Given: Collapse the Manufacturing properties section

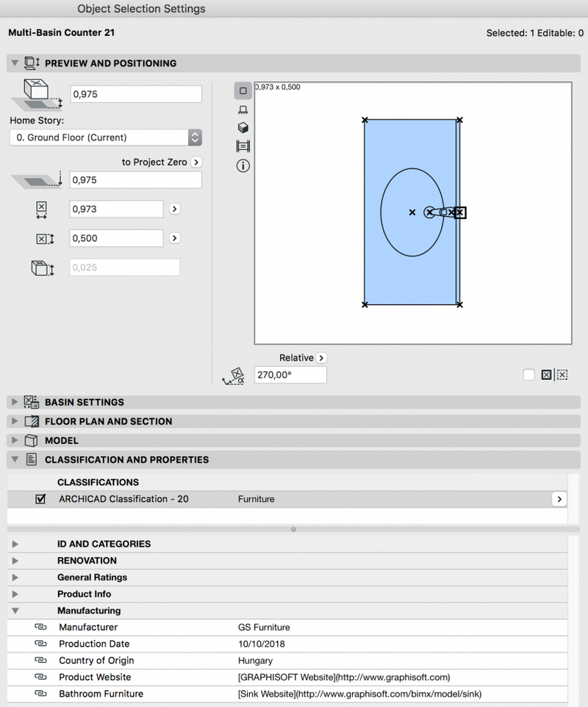Looking at the screenshot, I should point(15,611).
